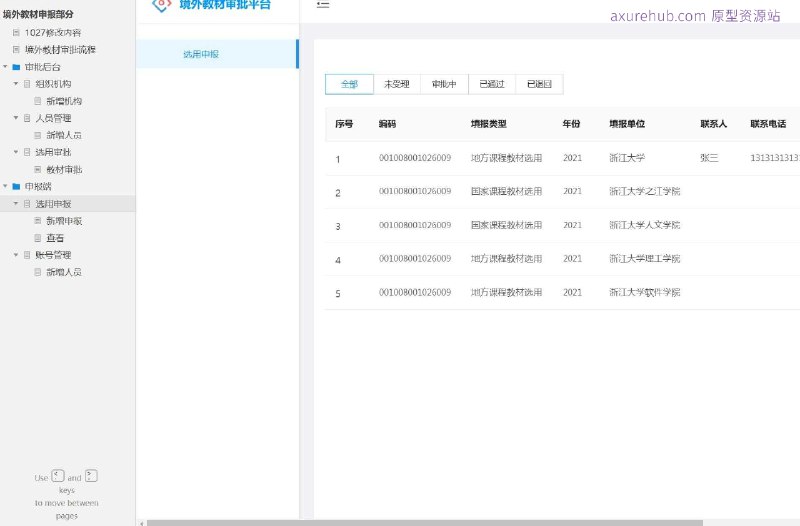Click the horizontal scrollbar left arrow
The width and height of the screenshot is (800, 526).
(141, 523)
